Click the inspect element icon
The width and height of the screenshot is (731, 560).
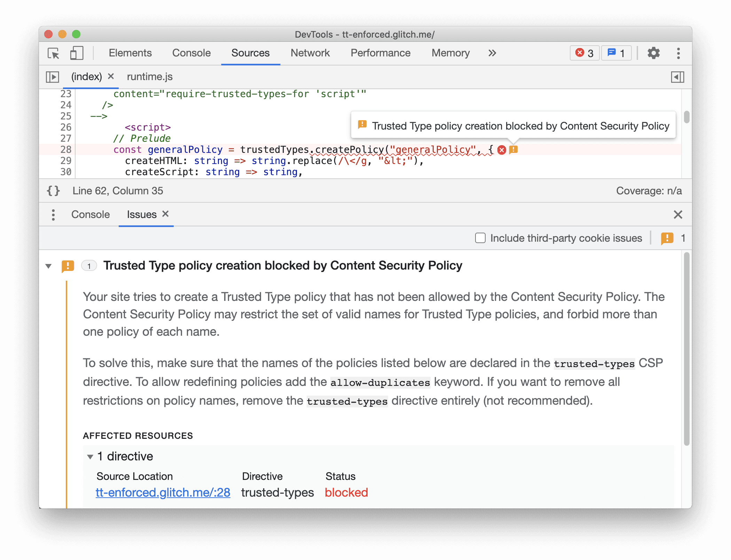click(54, 54)
